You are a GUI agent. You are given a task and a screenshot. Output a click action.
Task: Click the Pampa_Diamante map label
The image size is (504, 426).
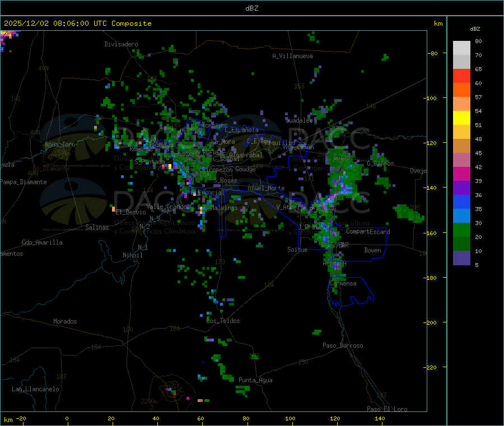24,182
